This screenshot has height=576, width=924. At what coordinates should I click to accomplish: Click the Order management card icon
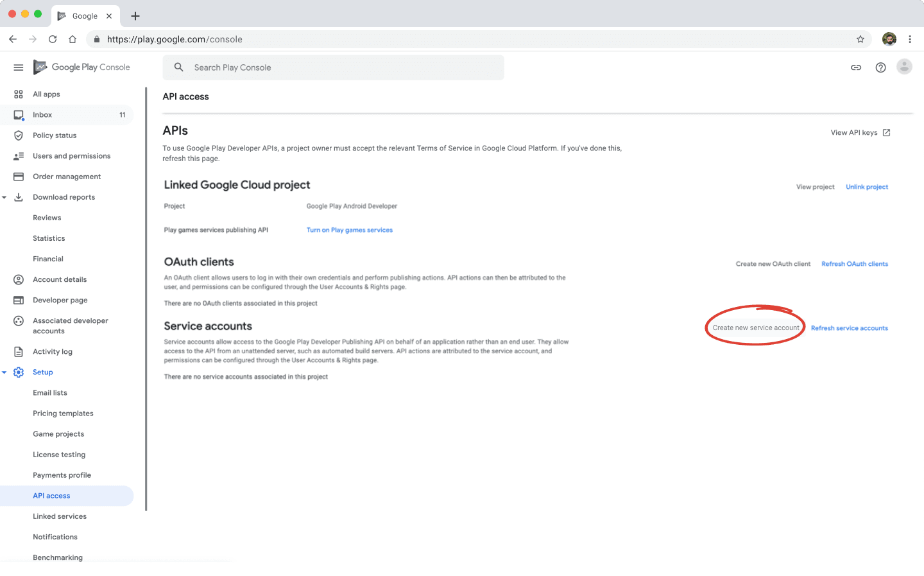[x=19, y=177]
